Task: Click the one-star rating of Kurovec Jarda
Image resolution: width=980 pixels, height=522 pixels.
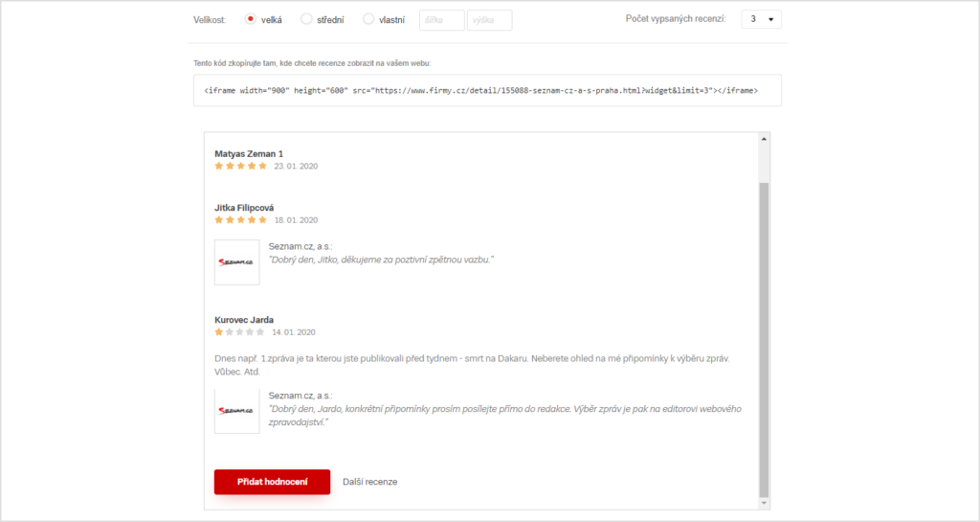Action: point(239,332)
